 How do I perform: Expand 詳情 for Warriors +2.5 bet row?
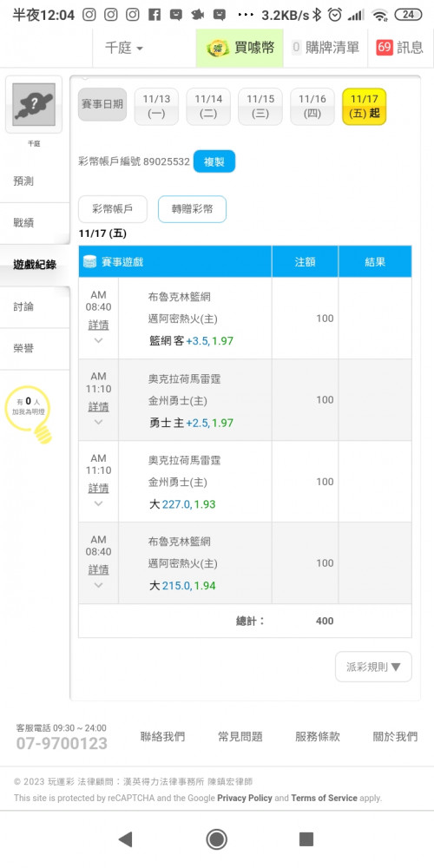tap(99, 407)
